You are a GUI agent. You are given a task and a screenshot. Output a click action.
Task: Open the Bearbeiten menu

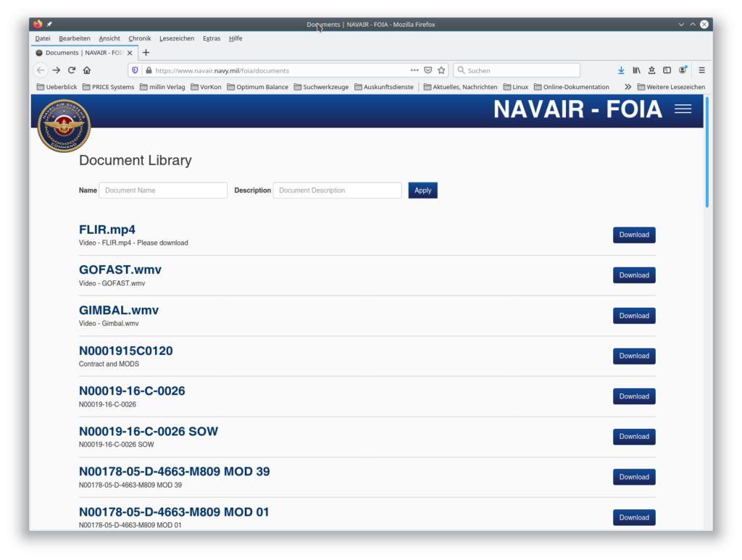tap(75, 38)
